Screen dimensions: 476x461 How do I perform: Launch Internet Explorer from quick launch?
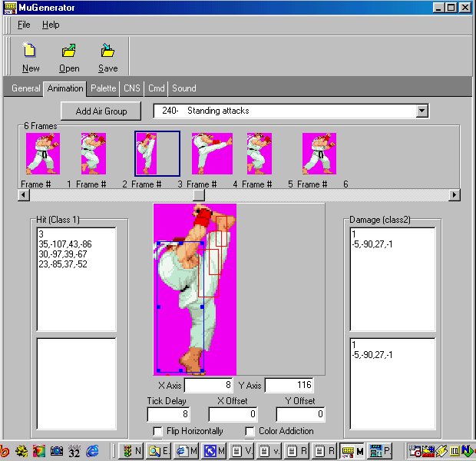click(x=93, y=451)
